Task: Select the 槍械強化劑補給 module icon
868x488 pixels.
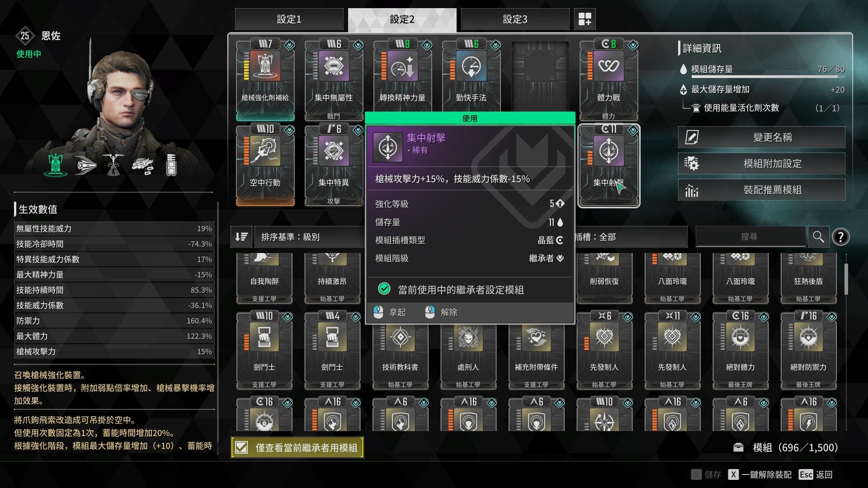Action: pyautogui.click(x=265, y=80)
